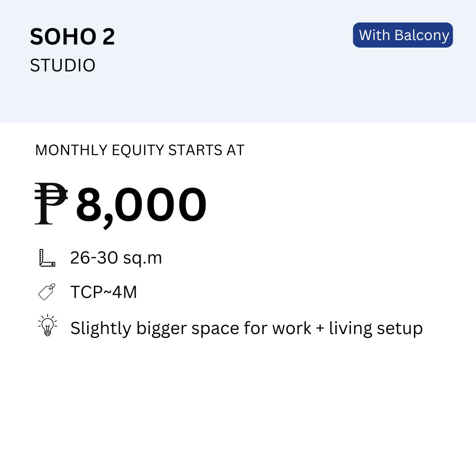The height and width of the screenshot is (476, 476).
Task: Select the 26-30 sq.m size text
Action: 116,258
